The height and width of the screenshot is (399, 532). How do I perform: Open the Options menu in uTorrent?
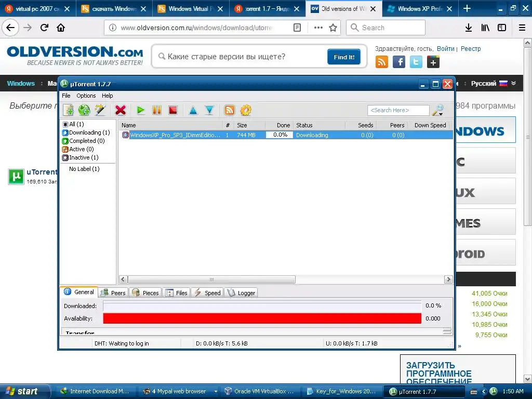click(86, 96)
